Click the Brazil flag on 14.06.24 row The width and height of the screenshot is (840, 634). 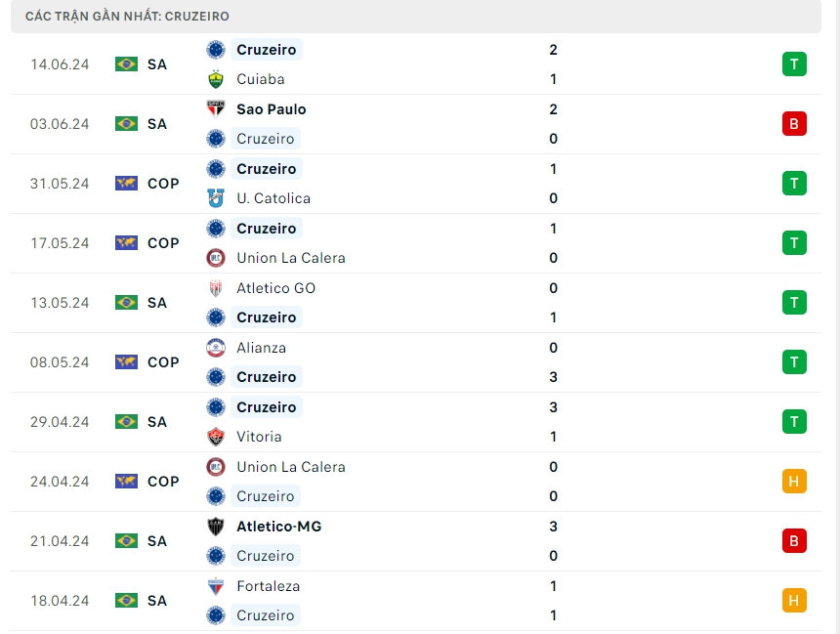[126, 64]
